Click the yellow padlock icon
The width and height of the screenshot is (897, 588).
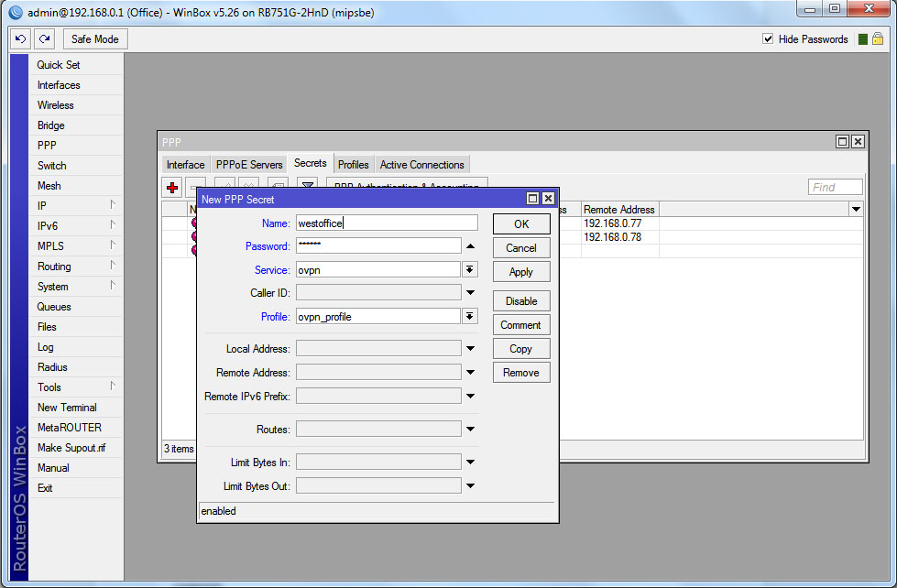878,39
